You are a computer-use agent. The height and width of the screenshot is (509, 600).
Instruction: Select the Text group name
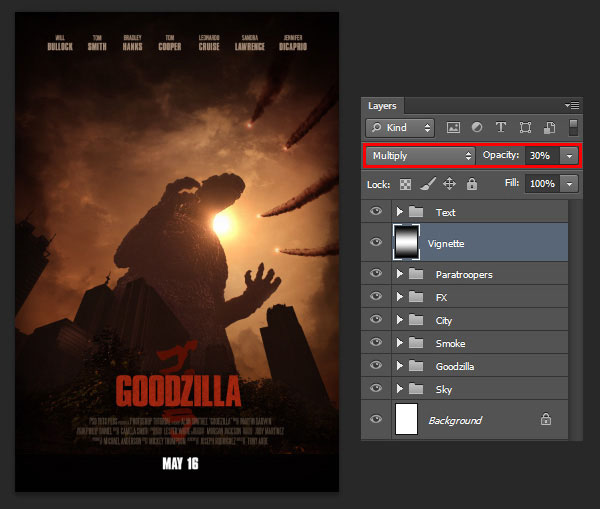point(445,212)
